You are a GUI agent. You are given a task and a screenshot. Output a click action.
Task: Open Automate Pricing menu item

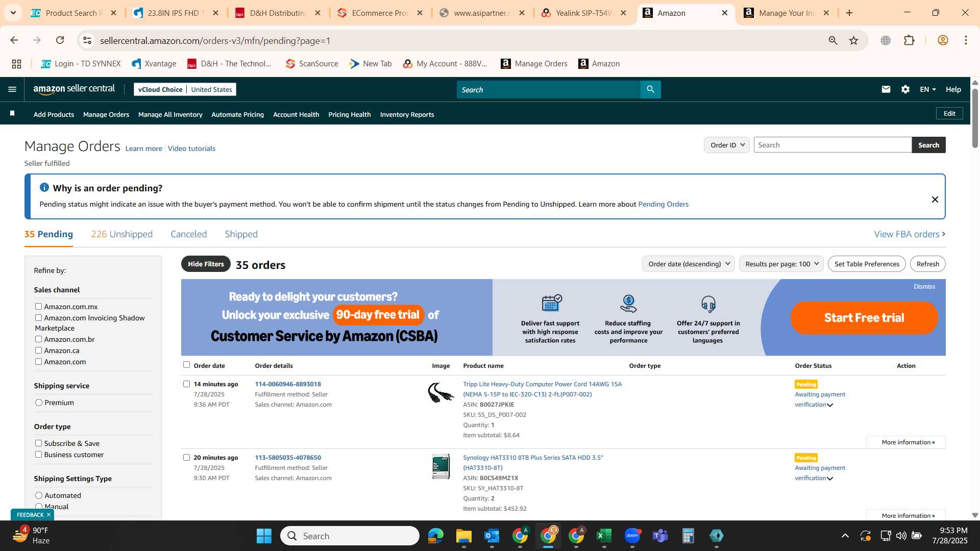pyautogui.click(x=237, y=114)
